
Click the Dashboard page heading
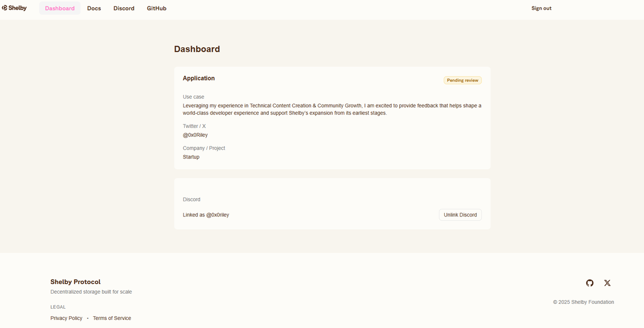[197, 49]
